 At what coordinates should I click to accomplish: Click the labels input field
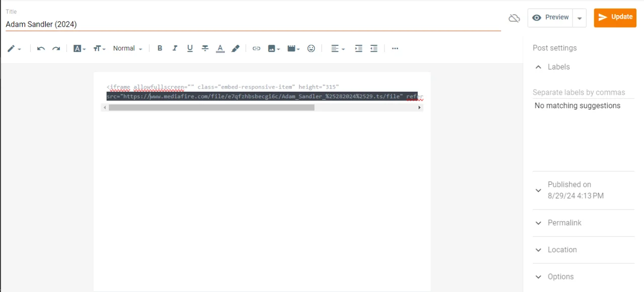584,93
